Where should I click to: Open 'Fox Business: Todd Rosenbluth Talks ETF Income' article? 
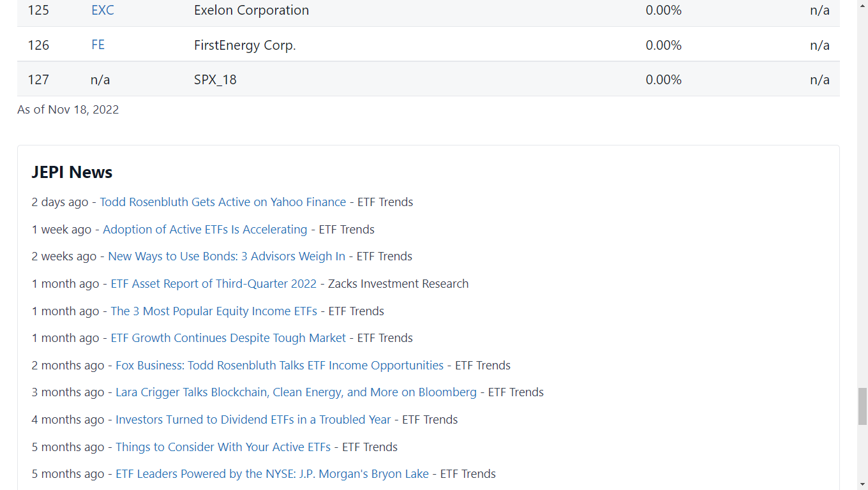coord(280,366)
